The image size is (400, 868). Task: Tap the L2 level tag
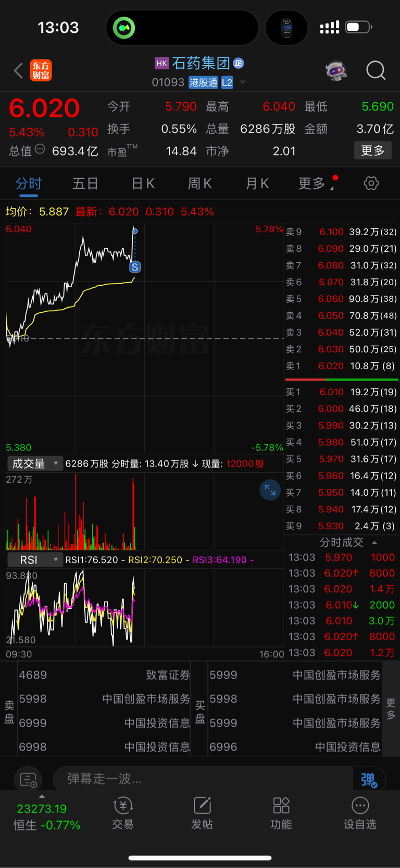click(x=227, y=82)
